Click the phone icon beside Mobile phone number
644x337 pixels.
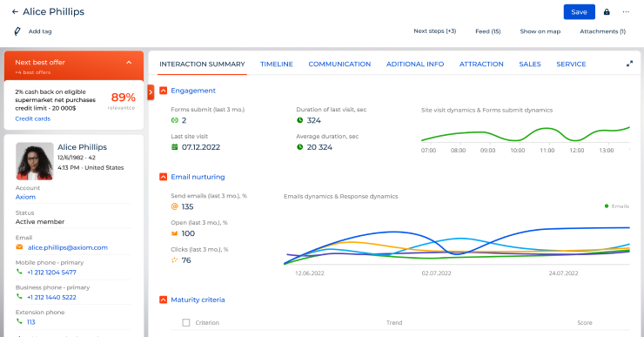pos(19,272)
